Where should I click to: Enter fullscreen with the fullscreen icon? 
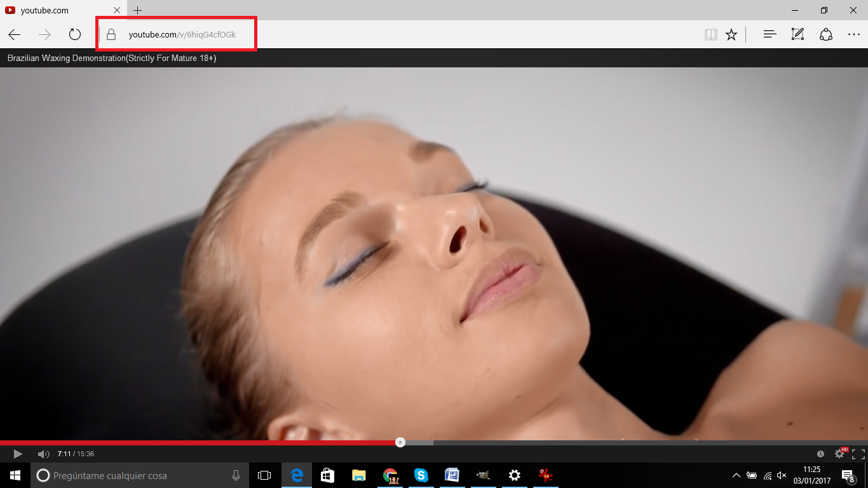coord(858,454)
